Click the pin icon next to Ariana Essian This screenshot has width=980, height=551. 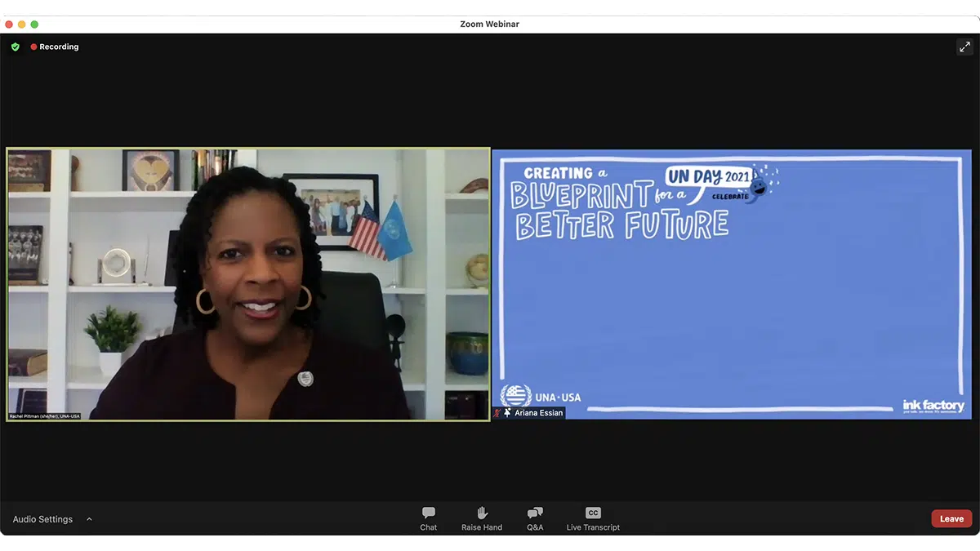507,413
